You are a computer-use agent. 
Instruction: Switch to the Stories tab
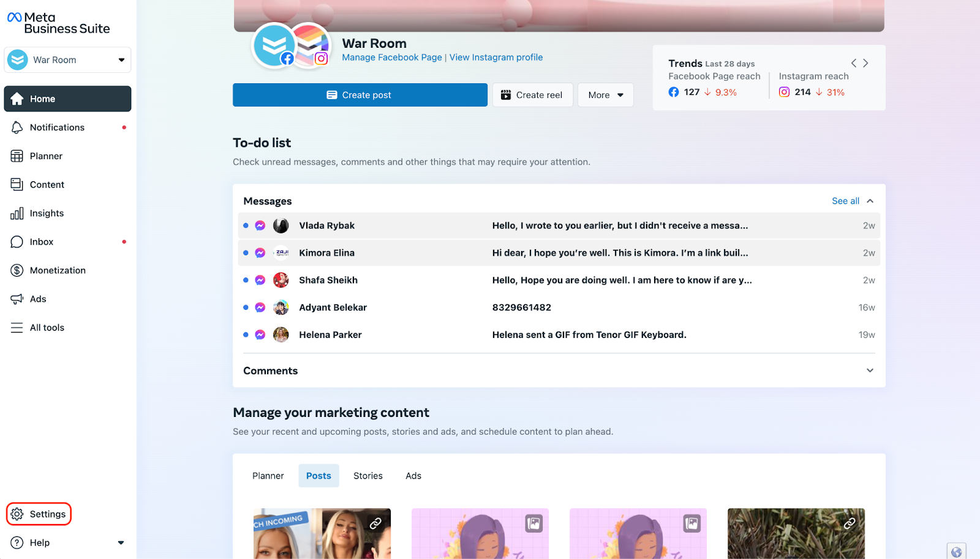[367, 476]
